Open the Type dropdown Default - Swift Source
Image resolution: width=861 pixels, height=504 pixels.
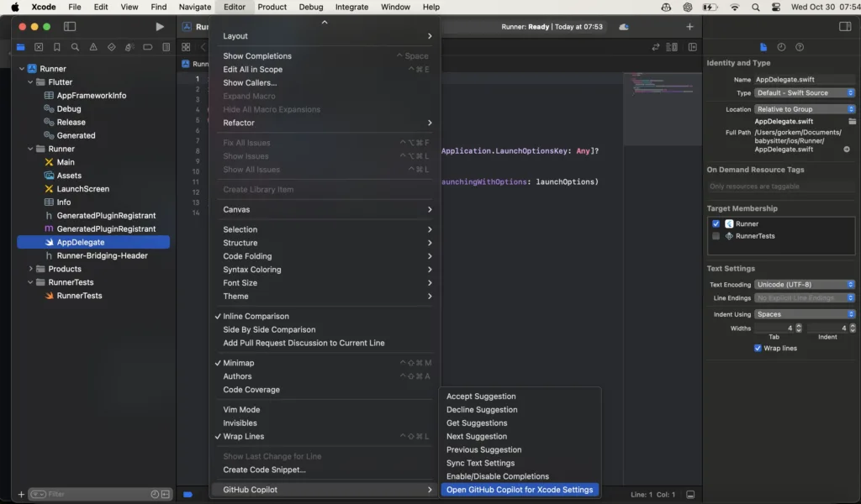click(x=805, y=92)
